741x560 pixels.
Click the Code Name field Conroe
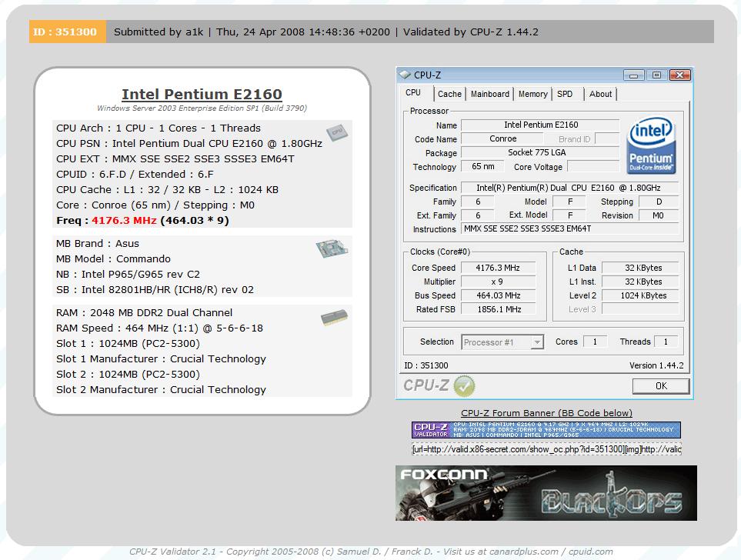(x=502, y=139)
